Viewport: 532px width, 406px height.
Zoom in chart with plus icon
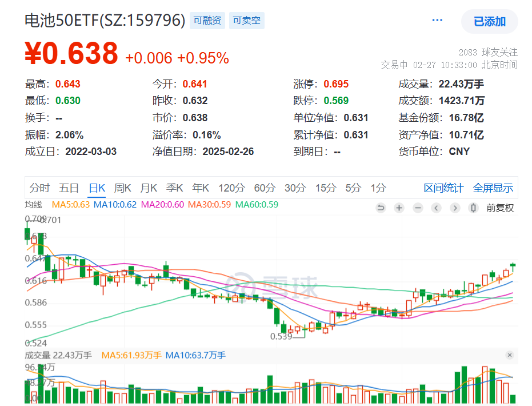pos(399,208)
